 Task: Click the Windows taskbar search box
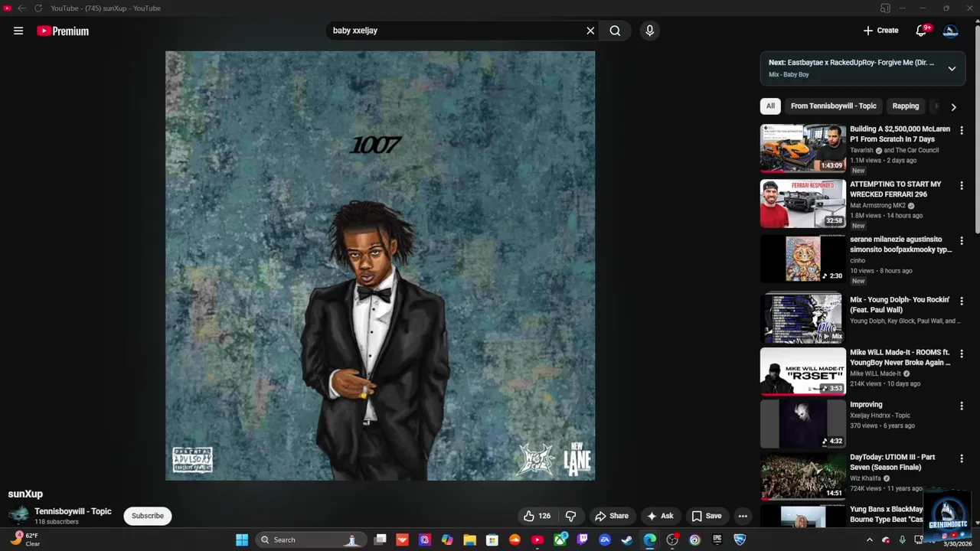point(310,540)
